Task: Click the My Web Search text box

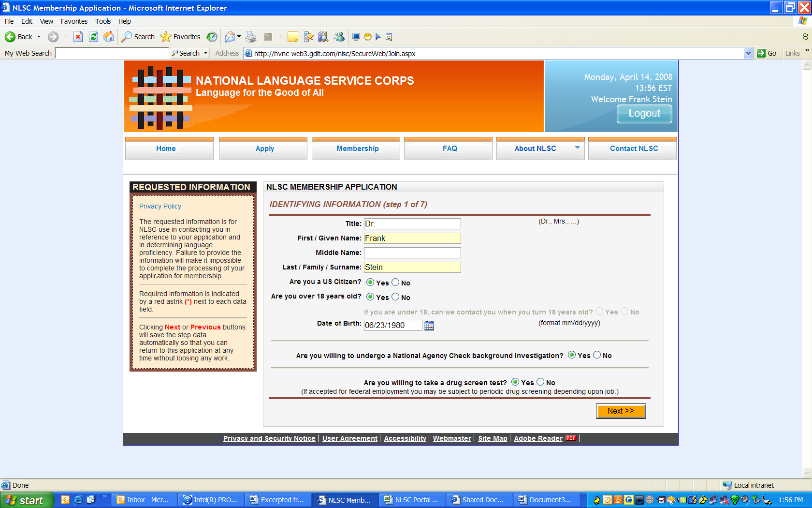Action: [x=112, y=53]
